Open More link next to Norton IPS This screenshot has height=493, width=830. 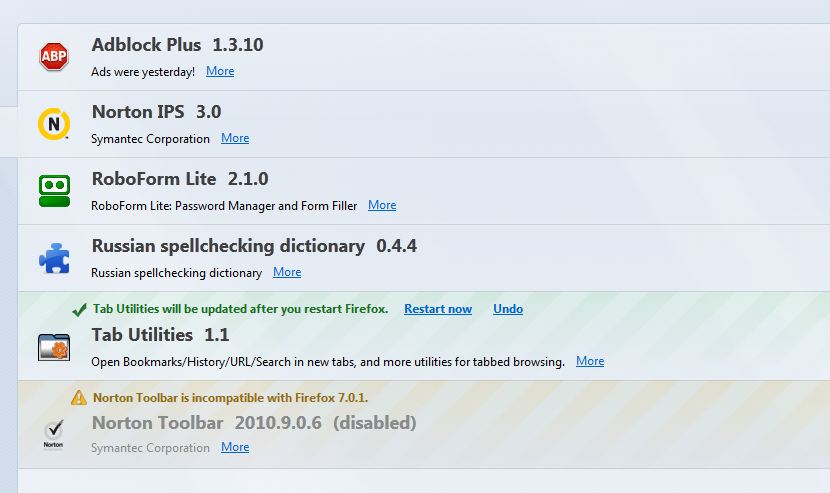[235, 138]
